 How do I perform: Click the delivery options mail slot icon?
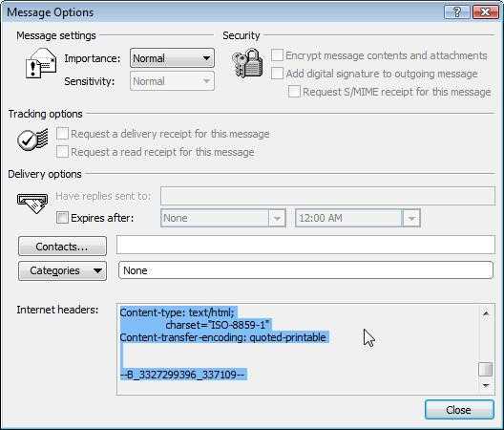pos(32,203)
